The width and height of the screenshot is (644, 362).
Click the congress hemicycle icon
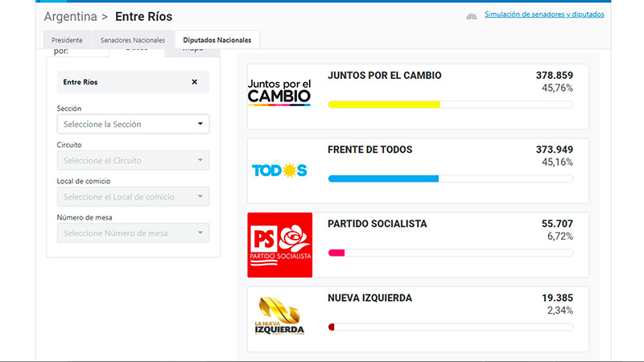tap(472, 16)
